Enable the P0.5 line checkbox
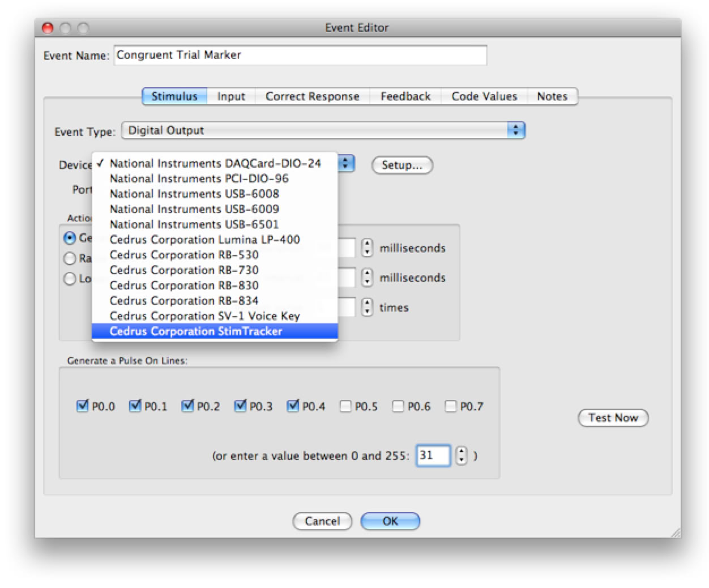This screenshot has height=588, width=709. [x=345, y=406]
